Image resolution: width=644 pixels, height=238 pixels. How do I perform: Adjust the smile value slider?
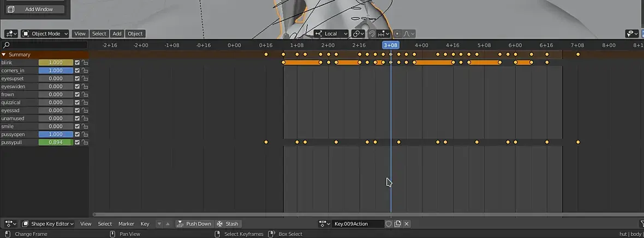(x=56, y=126)
